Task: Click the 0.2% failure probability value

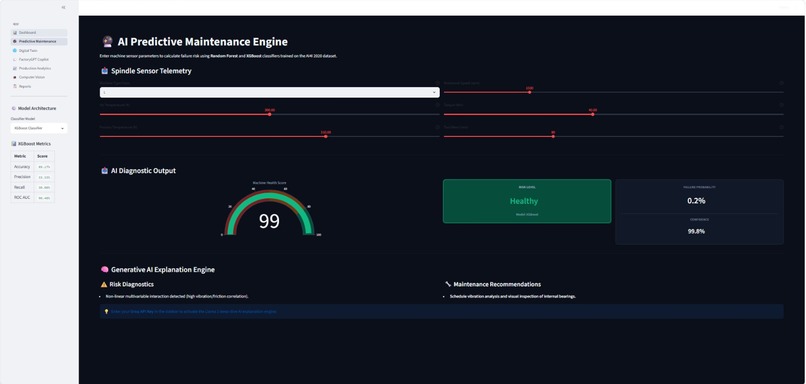Action: pyautogui.click(x=696, y=200)
